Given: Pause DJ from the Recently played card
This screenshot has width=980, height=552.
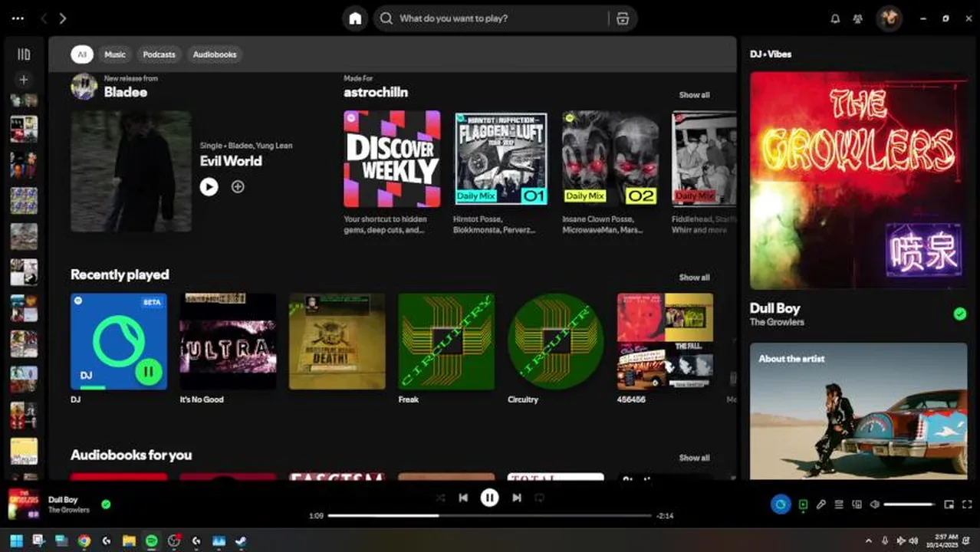Looking at the screenshot, I should [x=149, y=372].
